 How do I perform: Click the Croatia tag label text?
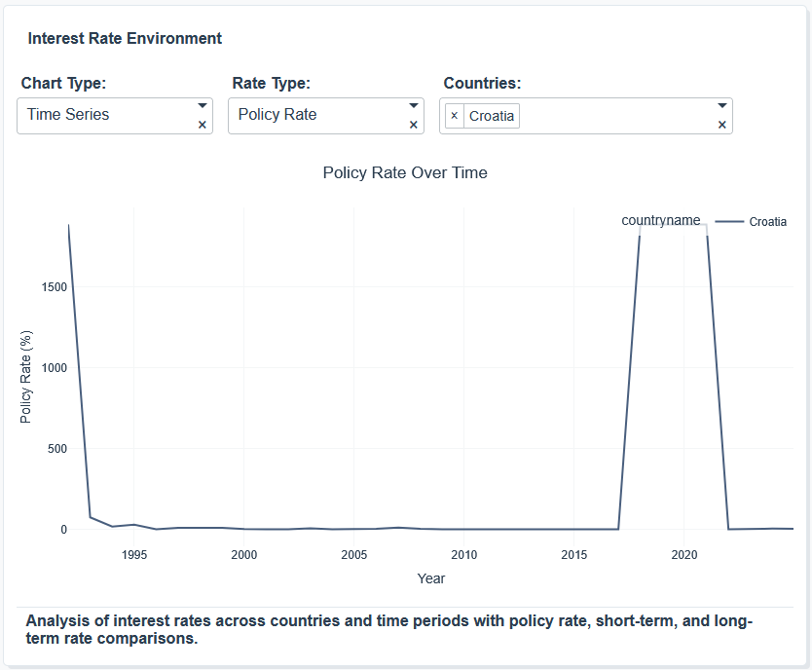(492, 116)
